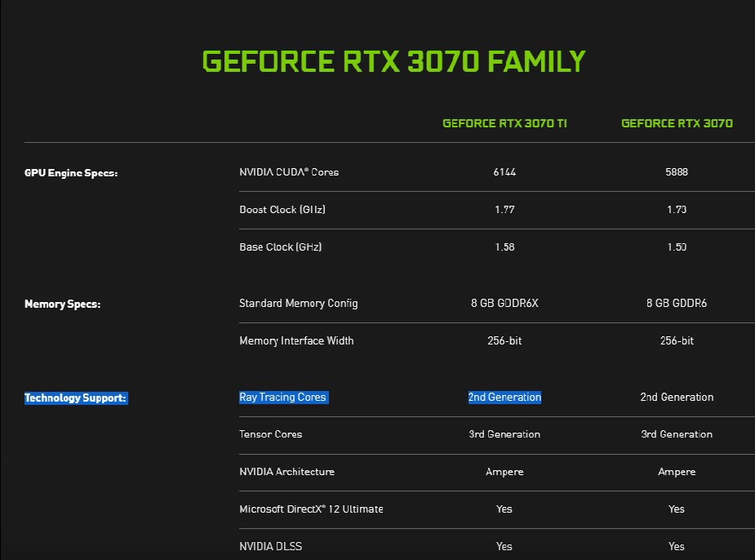Click the Memory Interface Width row label
Screen dimensions: 755x560
[x=296, y=340]
